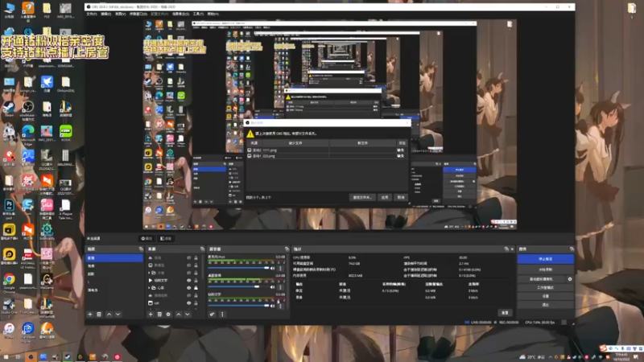Toggle visibility eye of the top source row

click(189, 257)
